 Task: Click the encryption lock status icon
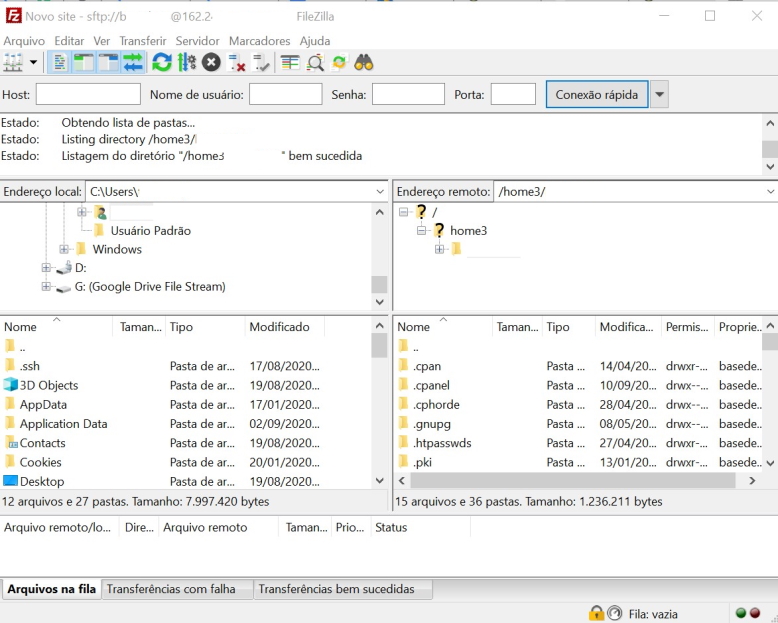[596, 613]
